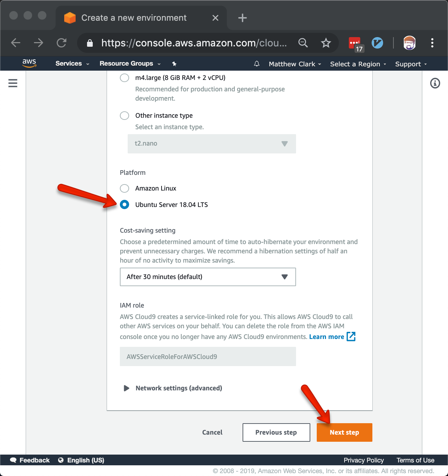
Task: Click the AWS logo home icon
Action: (29, 63)
